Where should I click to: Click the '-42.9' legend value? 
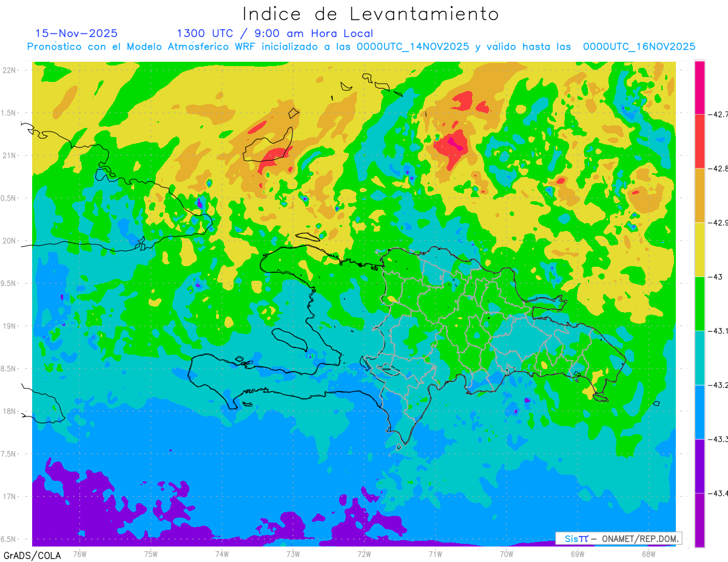coord(718,222)
